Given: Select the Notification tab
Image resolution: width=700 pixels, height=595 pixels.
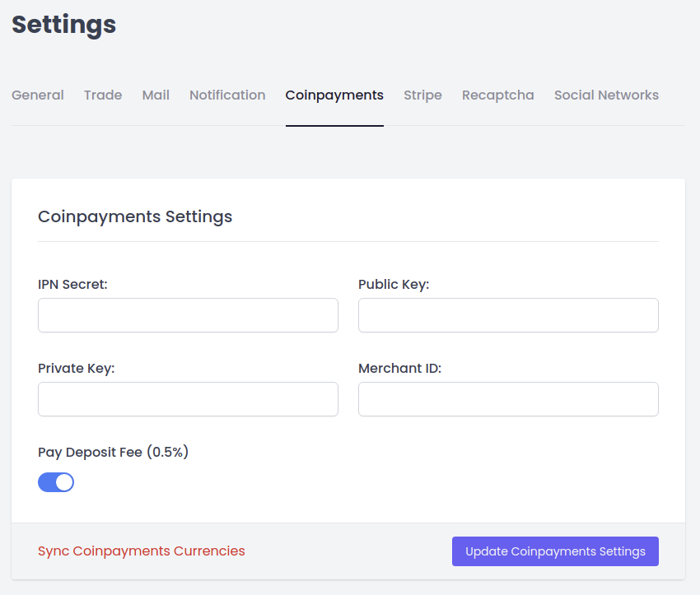Looking at the screenshot, I should click(x=227, y=95).
